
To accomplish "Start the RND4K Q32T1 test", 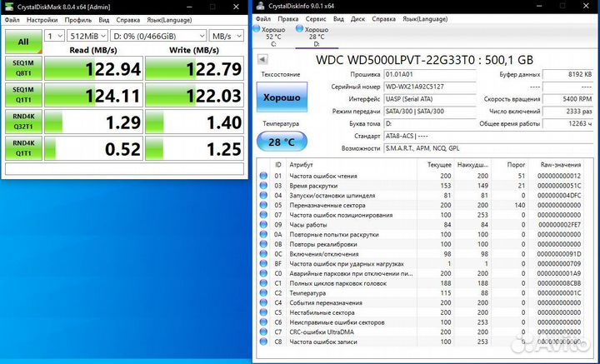I will [x=23, y=122].
